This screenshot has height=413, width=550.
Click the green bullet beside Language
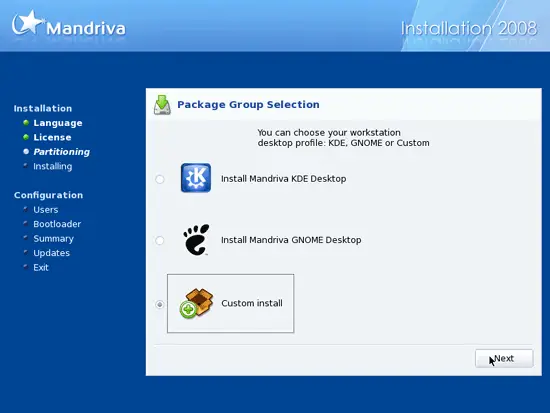[26, 122]
